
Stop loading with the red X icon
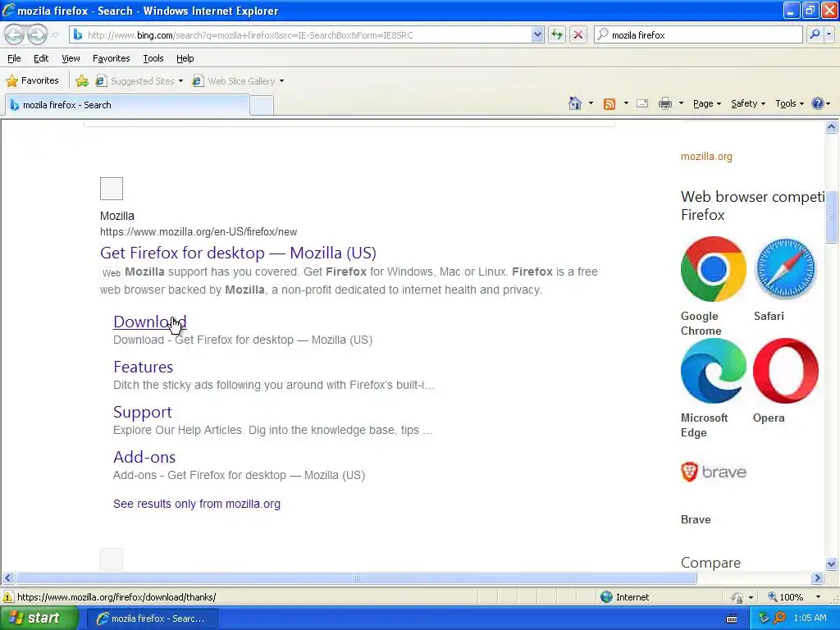(x=578, y=34)
